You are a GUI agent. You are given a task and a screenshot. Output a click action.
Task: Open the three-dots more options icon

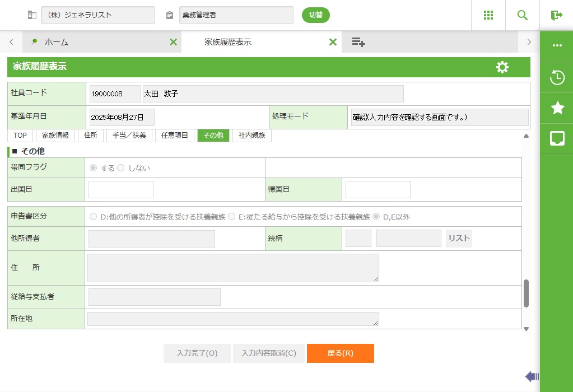coord(557,46)
